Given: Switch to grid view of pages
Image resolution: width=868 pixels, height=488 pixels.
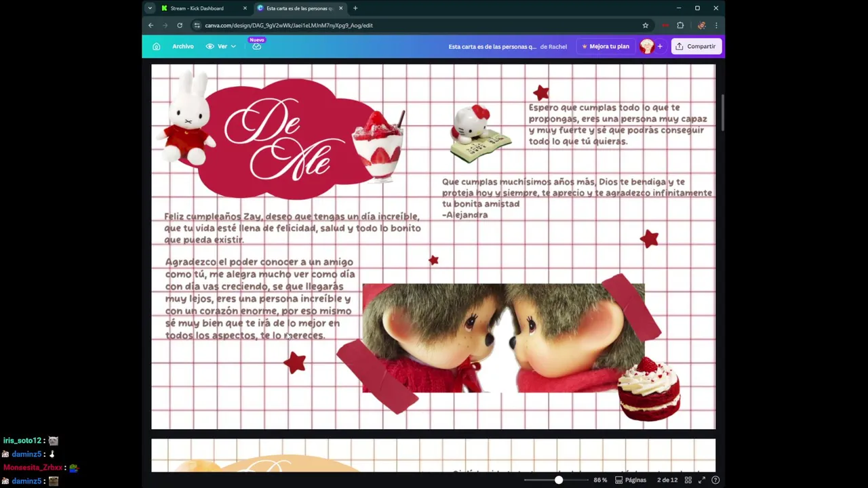Looking at the screenshot, I should point(688,480).
